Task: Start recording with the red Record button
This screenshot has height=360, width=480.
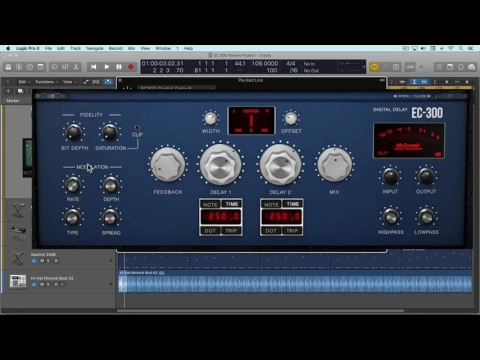Action: point(131,67)
